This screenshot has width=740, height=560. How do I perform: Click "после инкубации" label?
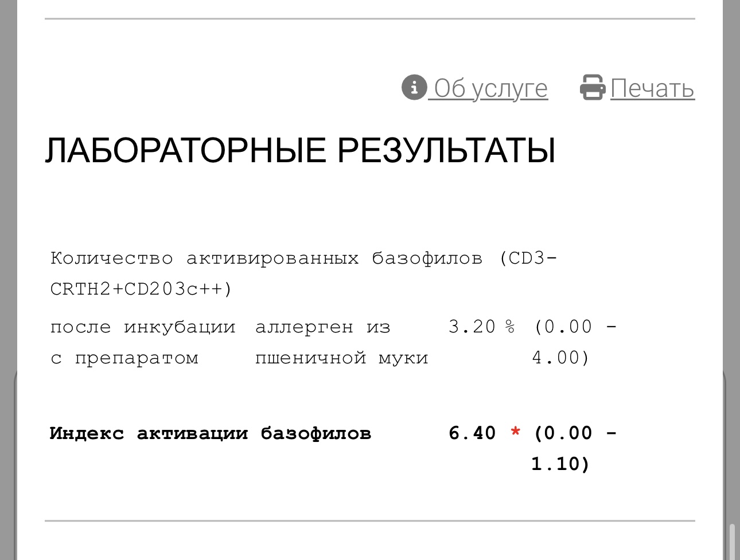tap(143, 327)
